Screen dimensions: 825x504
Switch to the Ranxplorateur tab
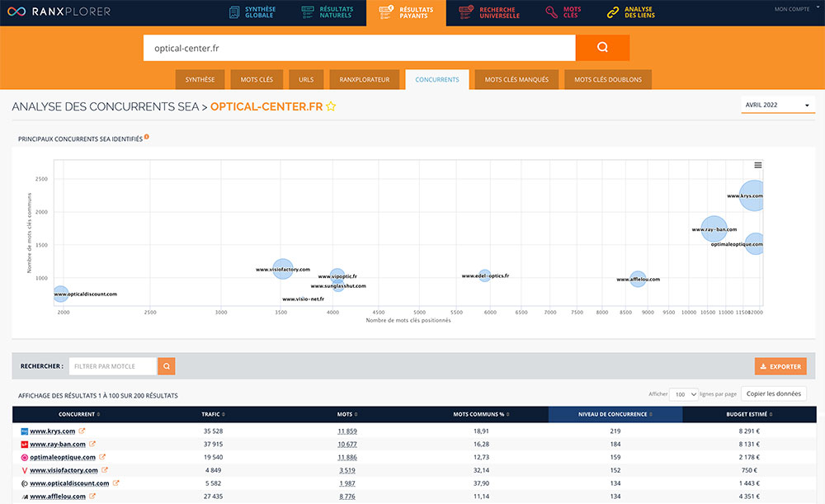tap(365, 79)
